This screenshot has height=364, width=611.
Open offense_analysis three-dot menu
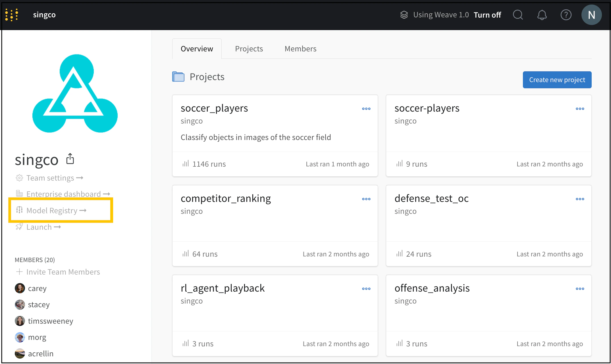pyautogui.click(x=580, y=289)
